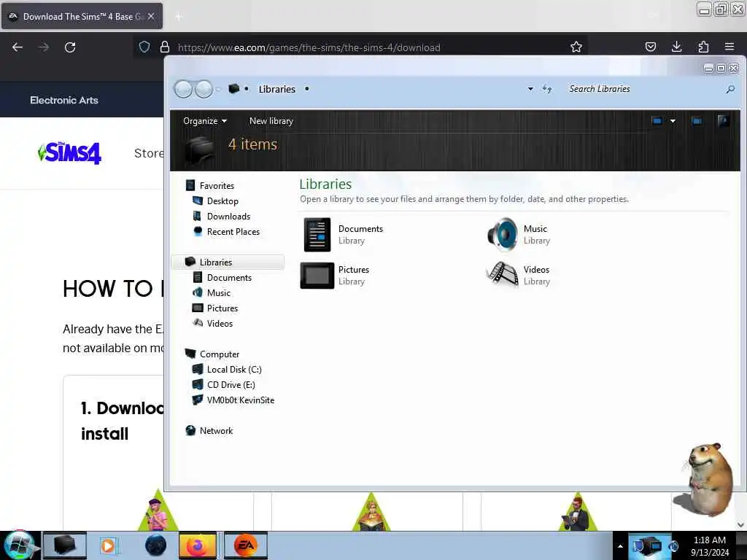Select VM0b0t KevinSite drive
Image resolution: width=747 pixels, height=560 pixels.
(x=241, y=400)
